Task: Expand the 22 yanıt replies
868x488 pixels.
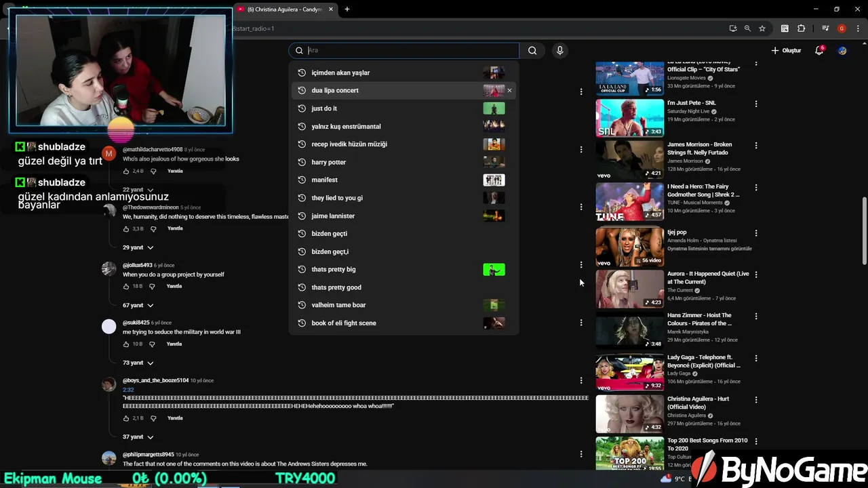Action: (138, 190)
